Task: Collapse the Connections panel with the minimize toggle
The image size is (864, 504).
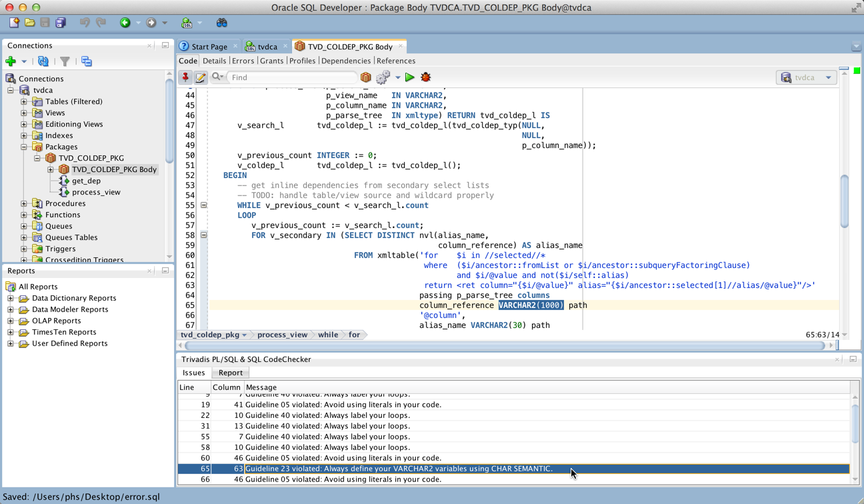Action: pos(164,46)
